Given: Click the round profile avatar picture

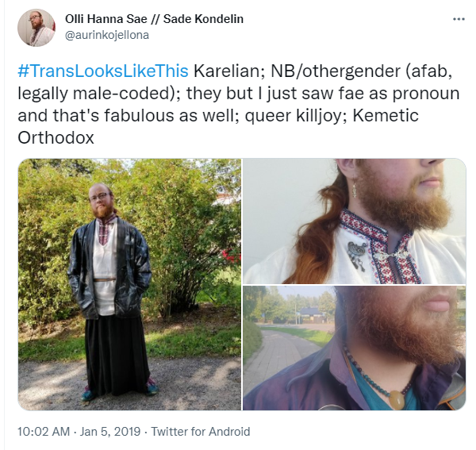Looking at the screenshot, I should coord(36,28).
